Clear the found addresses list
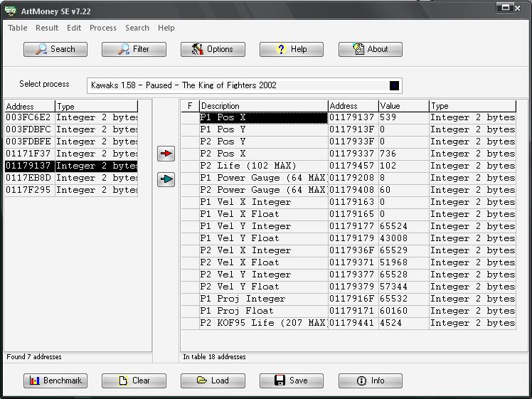 134,381
